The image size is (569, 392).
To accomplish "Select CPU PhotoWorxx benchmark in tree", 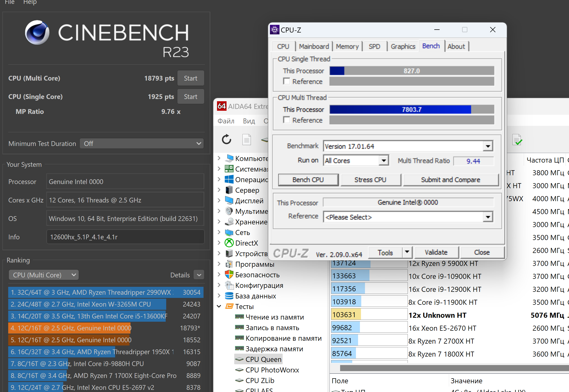I will point(272,370).
